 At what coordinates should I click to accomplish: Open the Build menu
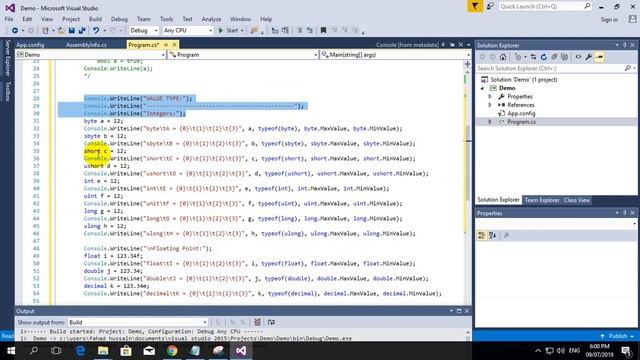click(95, 19)
